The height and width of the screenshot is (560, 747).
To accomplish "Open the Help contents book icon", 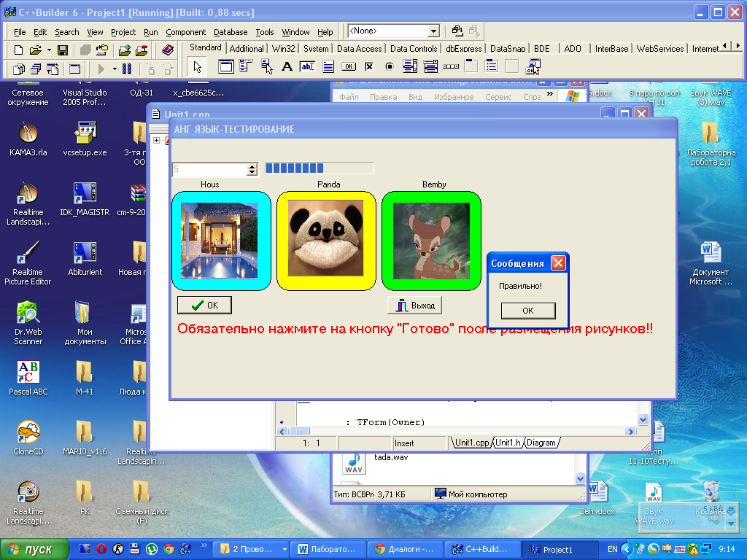I will [168, 50].
